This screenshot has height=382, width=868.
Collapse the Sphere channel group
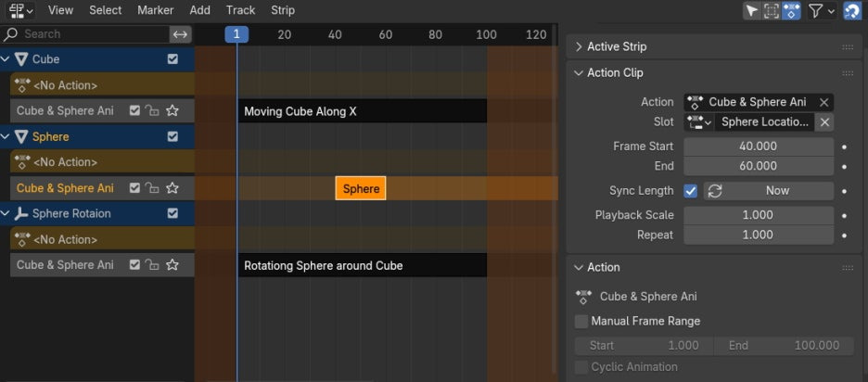[6, 136]
